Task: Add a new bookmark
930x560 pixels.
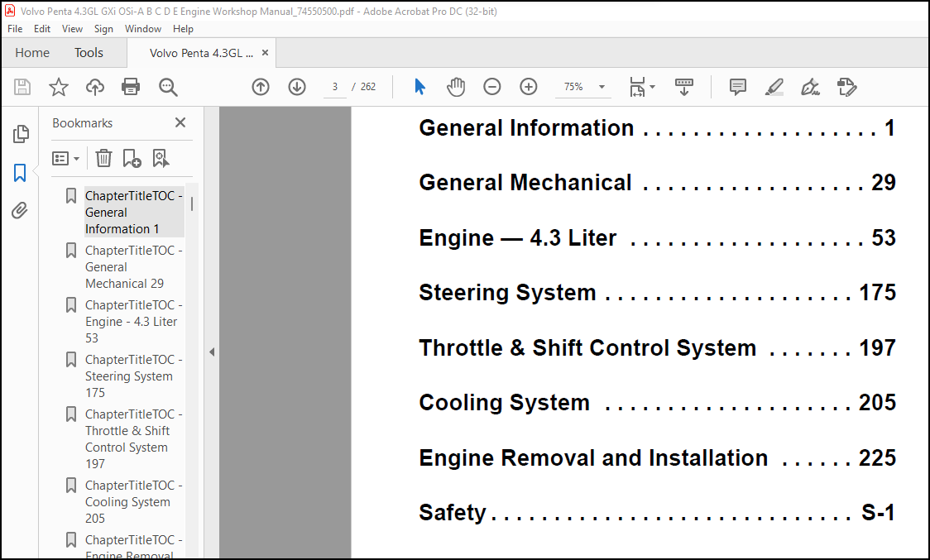Action: (132, 158)
